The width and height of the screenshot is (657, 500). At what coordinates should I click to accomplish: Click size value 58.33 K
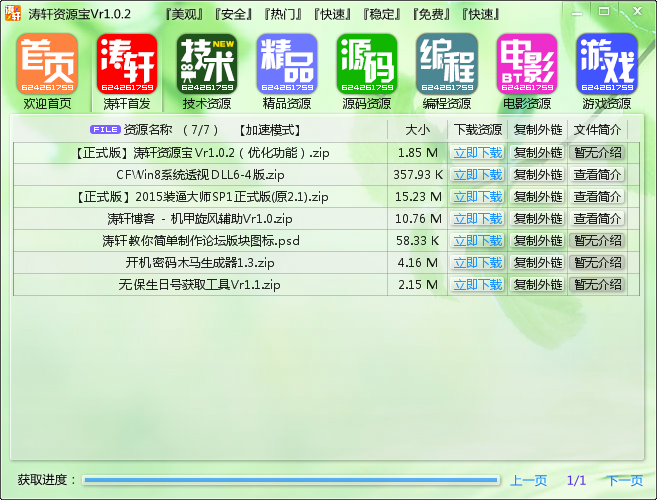point(418,241)
